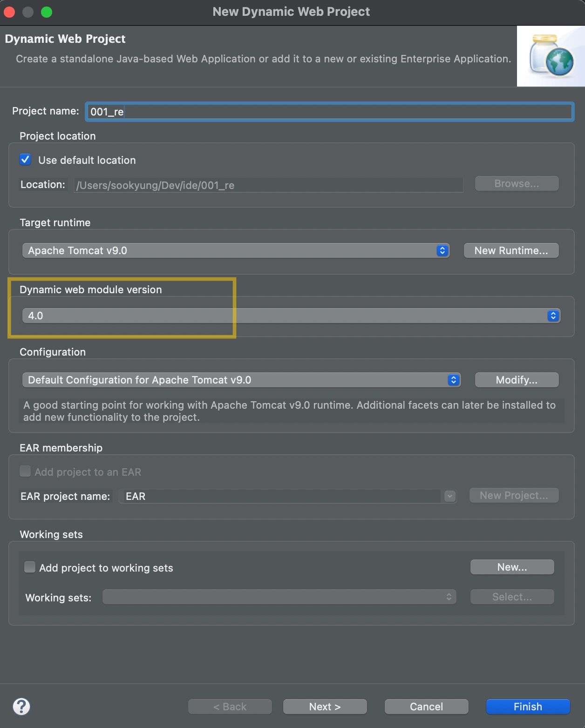585x728 pixels.
Task: Open the help question mark icon
Action: (x=21, y=706)
